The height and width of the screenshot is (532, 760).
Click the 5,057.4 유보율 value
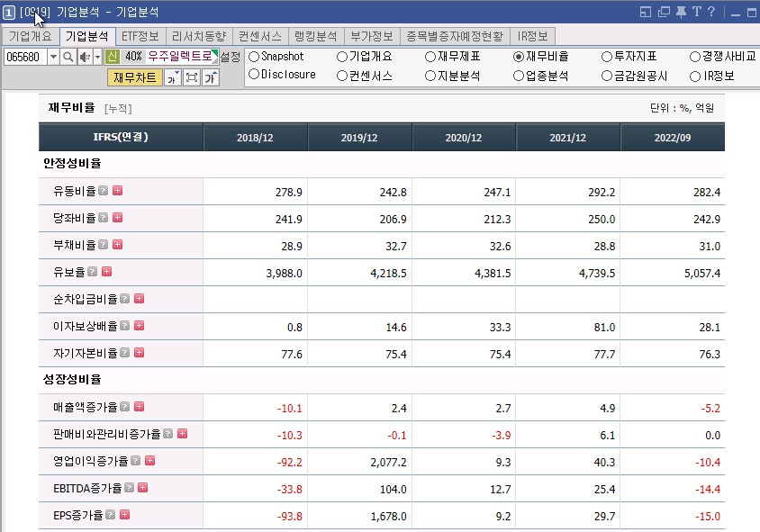tap(701, 274)
